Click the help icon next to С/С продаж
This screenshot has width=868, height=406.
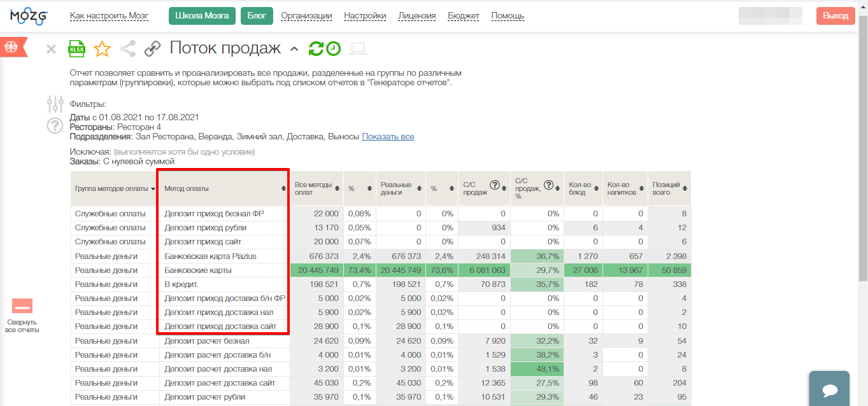point(494,185)
